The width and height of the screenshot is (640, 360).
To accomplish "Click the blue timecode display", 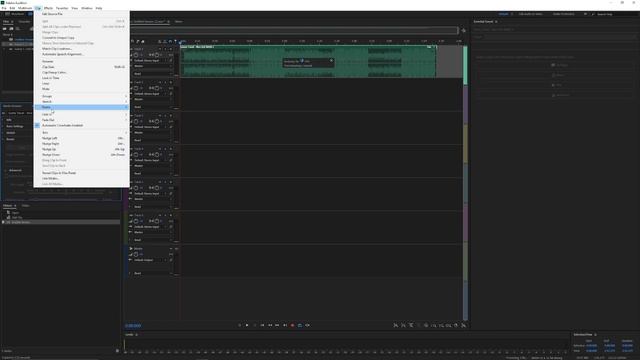I will pyautogui.click(x=133, y=326).
